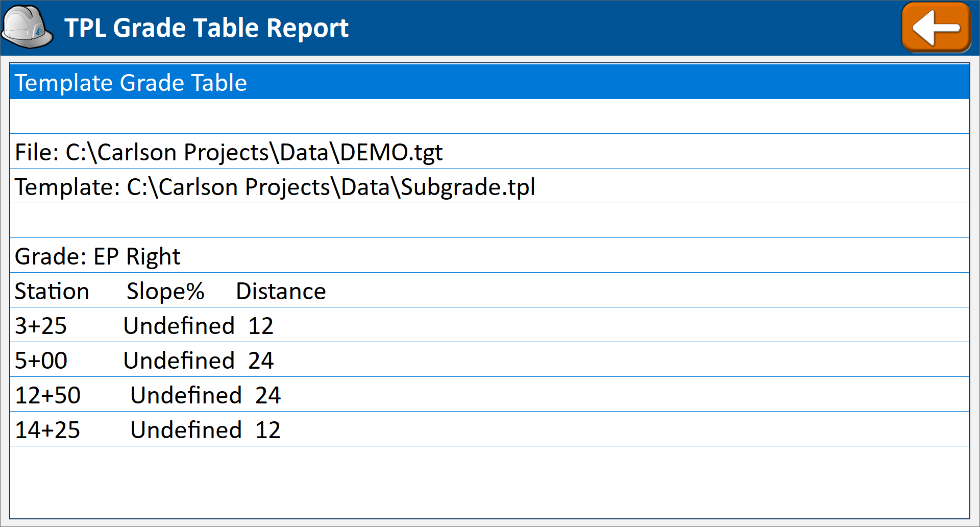980x527 pixels.
Task: Select the Template: Subgrade.tpl path row
Action: click(489, 186)
